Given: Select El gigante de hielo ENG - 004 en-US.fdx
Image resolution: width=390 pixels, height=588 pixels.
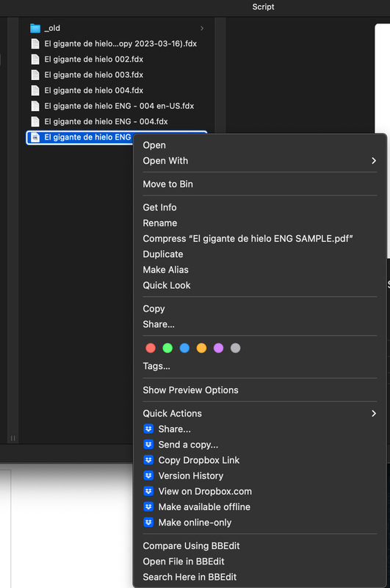Looking at the screenshot, I should pos(119,106).
